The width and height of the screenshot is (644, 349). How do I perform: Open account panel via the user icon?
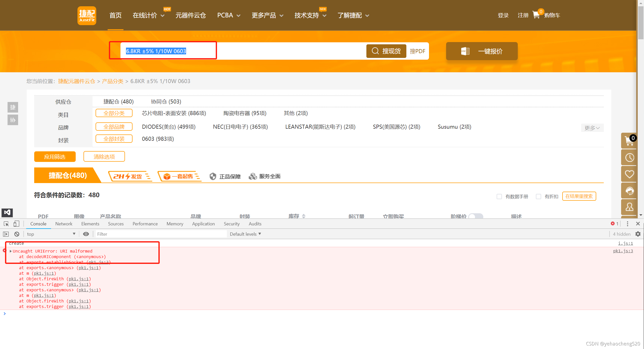[x=629, y=207]
